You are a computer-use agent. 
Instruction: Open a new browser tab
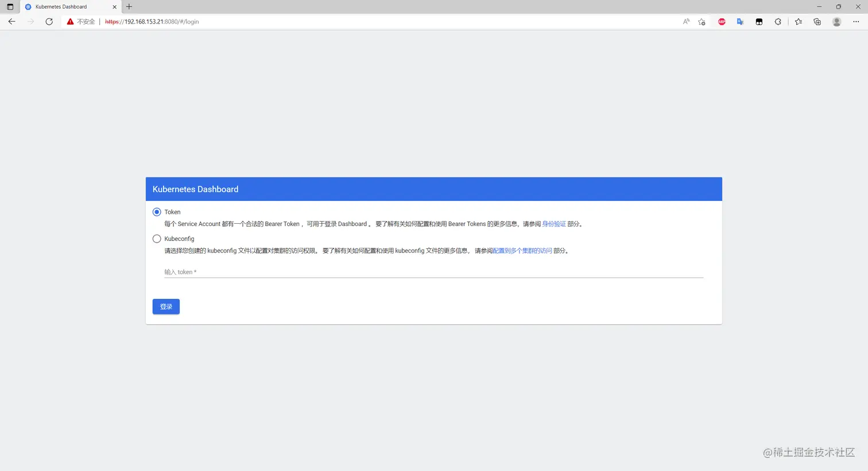click(129, 7)
